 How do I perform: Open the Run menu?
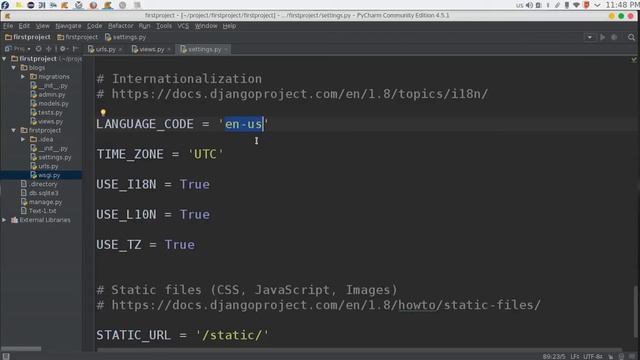144,26
